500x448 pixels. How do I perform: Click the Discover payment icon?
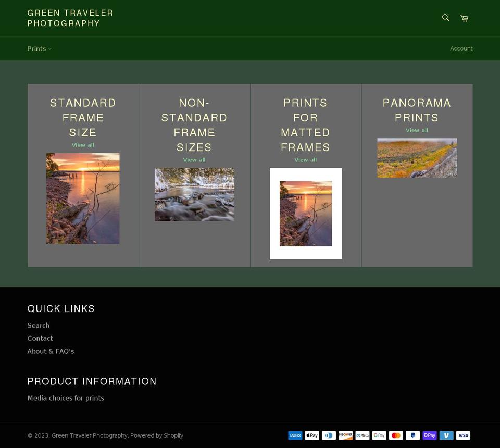coord(345,435)
